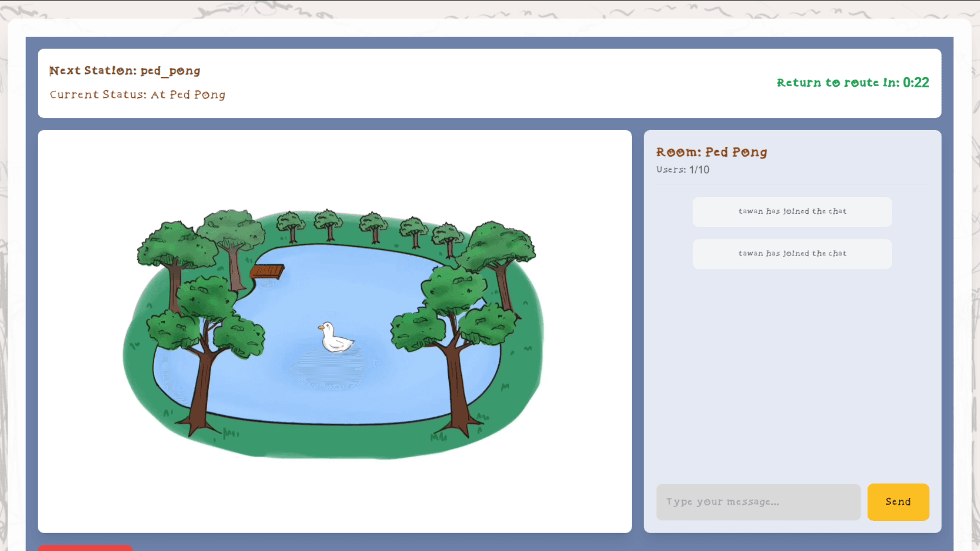Click the 'Room: Ped Pong' heading
980x551 pixels.
click(x=712, y=152)
